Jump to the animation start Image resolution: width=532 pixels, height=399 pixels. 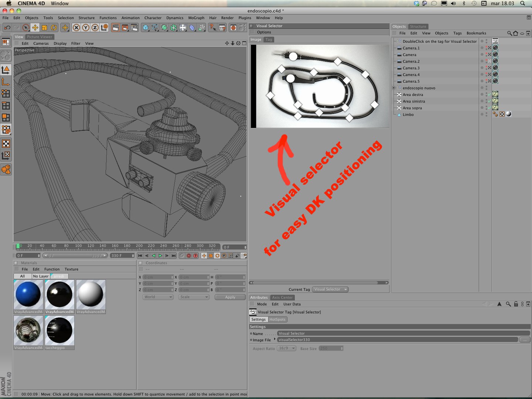[140, 256]
